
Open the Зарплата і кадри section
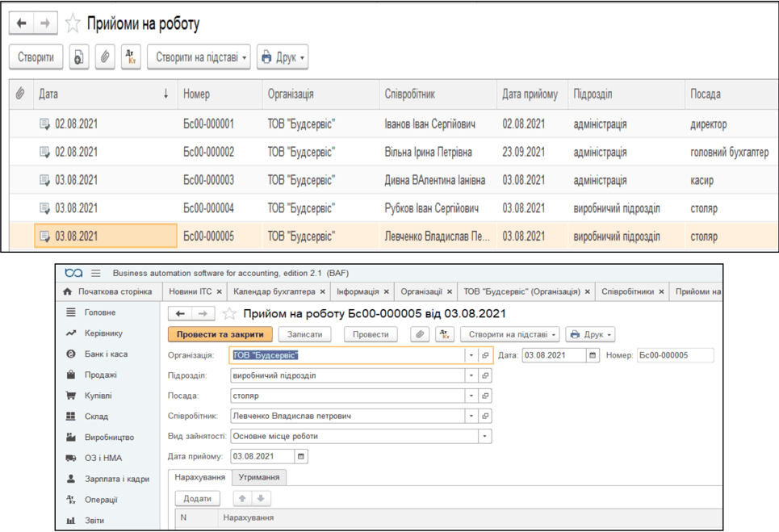point(117,479)
